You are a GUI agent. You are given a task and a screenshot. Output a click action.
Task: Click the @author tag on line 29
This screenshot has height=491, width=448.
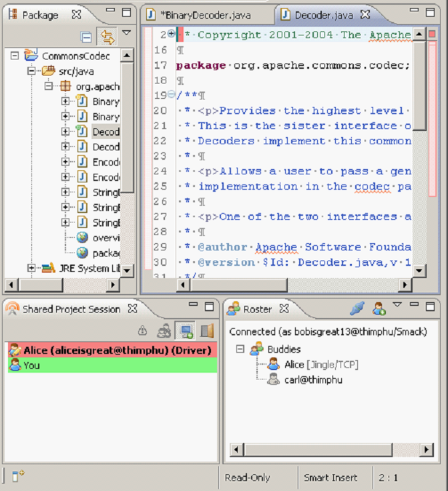(x=222, y=247)
